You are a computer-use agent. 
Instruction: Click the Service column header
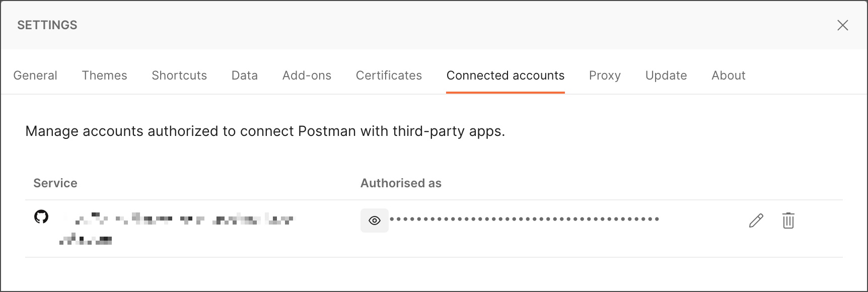[x=55, y=183]
